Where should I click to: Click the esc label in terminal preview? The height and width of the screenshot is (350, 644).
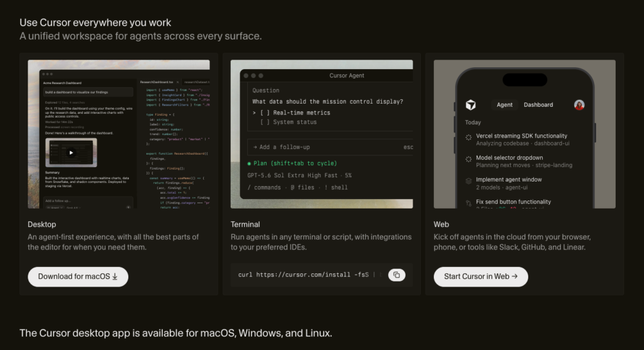click(408, 147)
